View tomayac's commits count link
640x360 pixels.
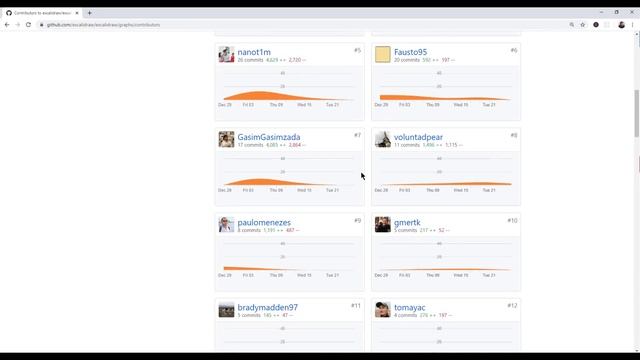(405, 315)
